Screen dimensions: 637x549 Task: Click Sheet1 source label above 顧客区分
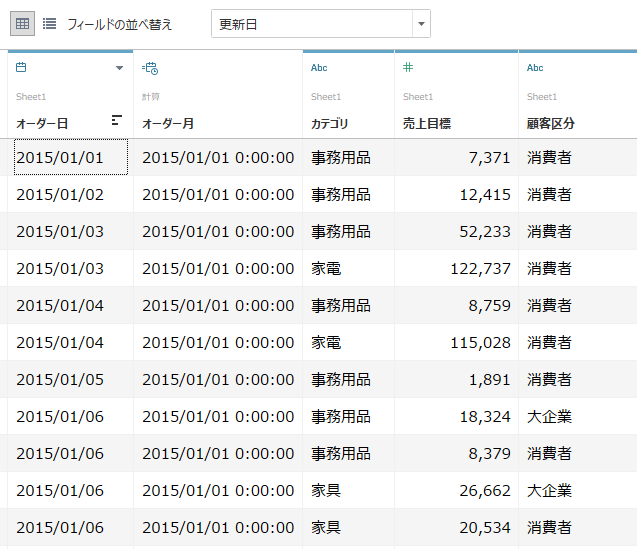542,97
